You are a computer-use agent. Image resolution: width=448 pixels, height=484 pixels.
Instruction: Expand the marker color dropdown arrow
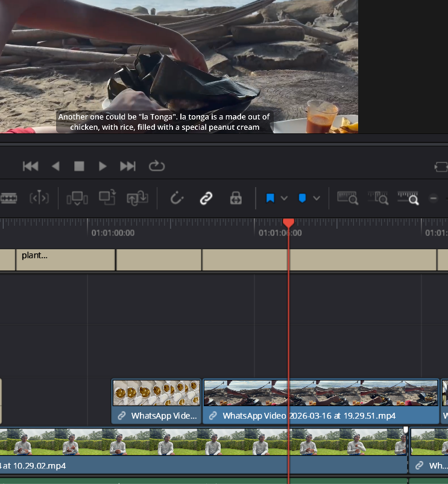pos(317,198)
